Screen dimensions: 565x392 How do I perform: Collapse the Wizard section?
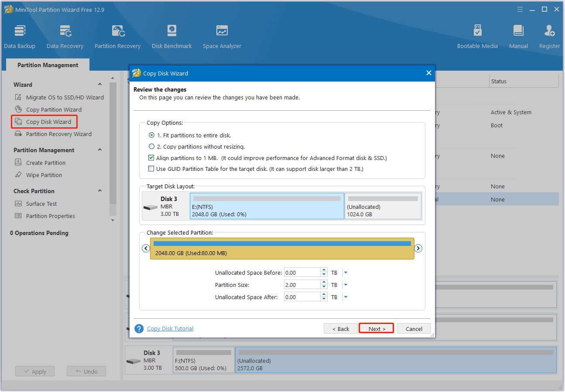(100, 85)
